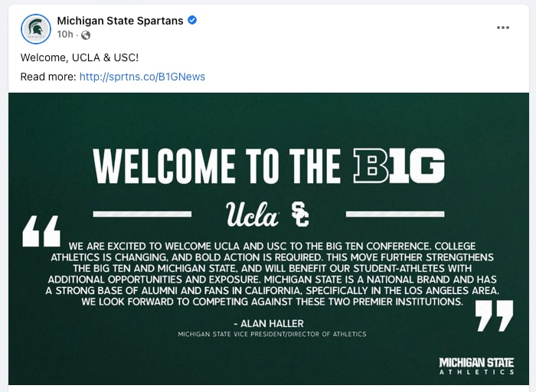Click the Alan Haller attribution name
Image resolution: width=536 pixels, height=392 pixels.
pos(268,323)
